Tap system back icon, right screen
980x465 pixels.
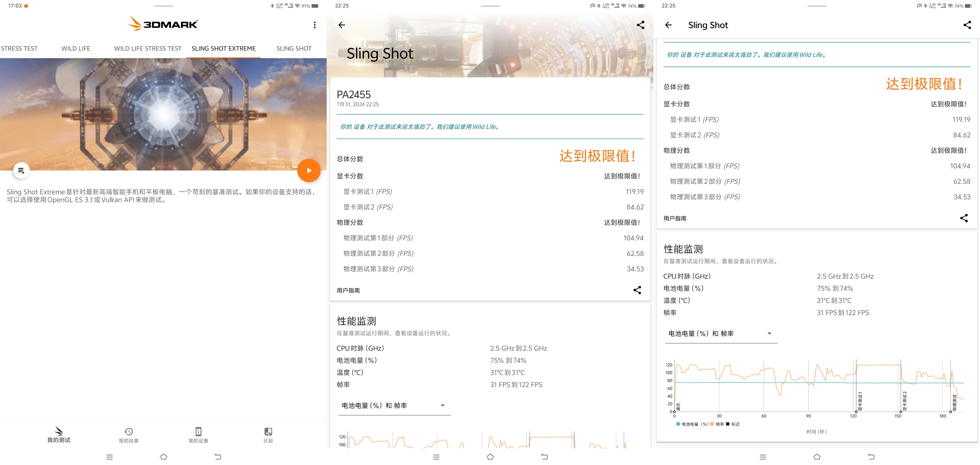[x=871, y=457]
